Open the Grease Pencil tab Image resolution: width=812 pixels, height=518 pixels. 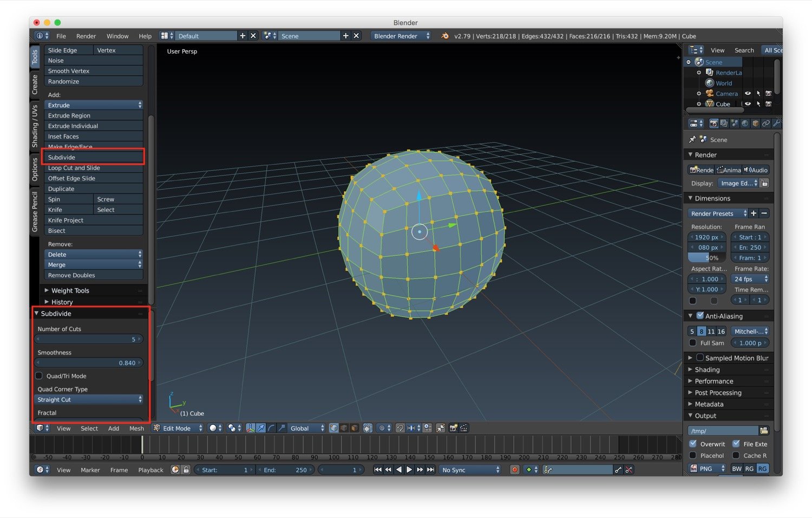35,212
